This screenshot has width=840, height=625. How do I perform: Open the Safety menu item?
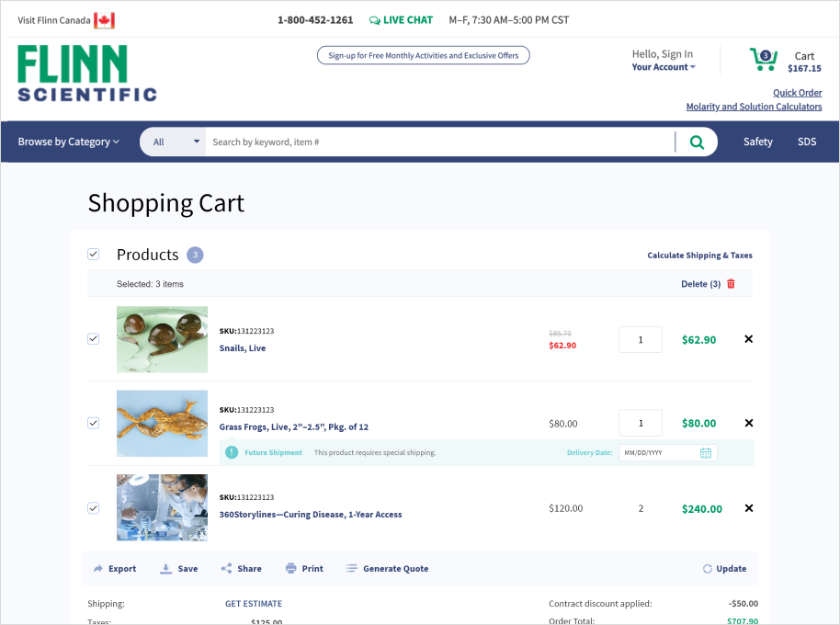pos(758,142)
